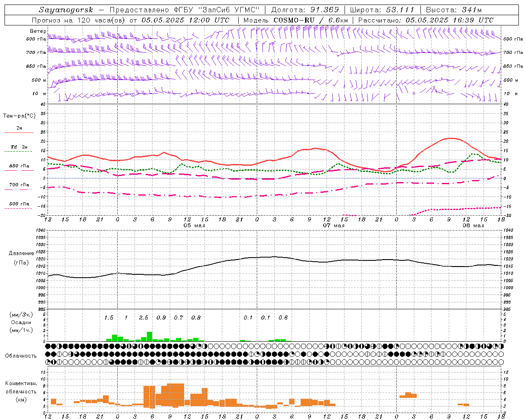Click the 'Модель COSMO-RU / 6.6км' label

[295, 20]
